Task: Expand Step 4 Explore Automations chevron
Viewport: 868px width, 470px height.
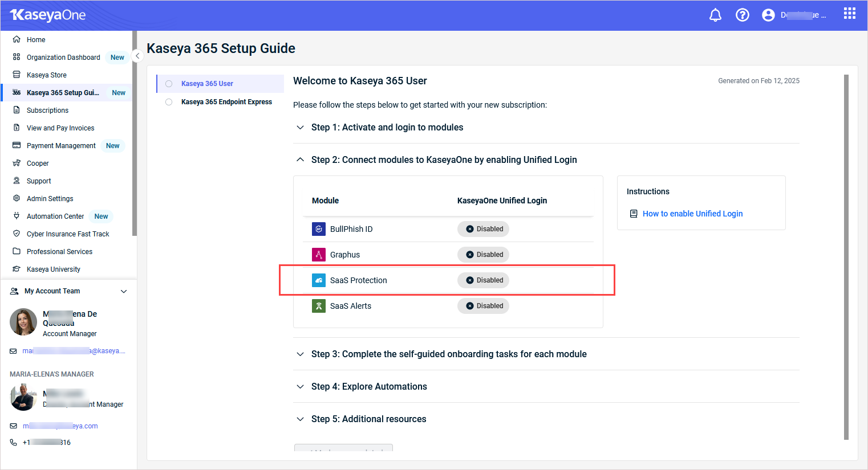Action: (x=300, y=387)
